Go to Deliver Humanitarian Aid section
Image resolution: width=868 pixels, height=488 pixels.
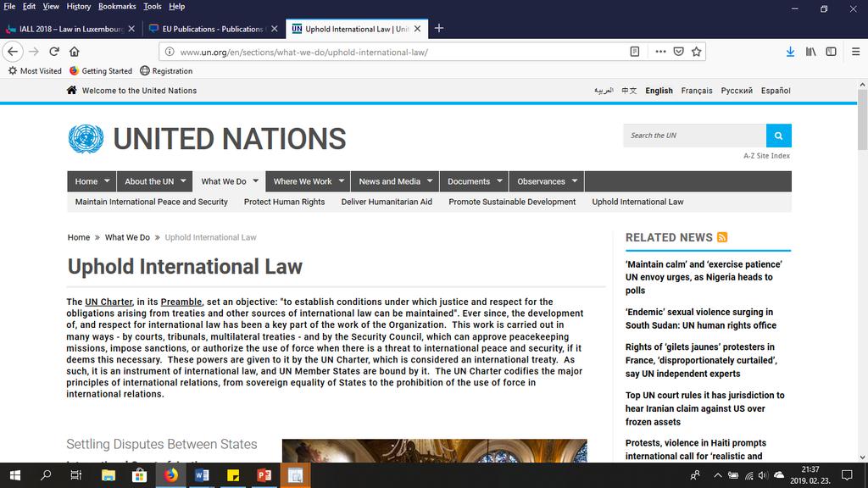click(387, 202)
